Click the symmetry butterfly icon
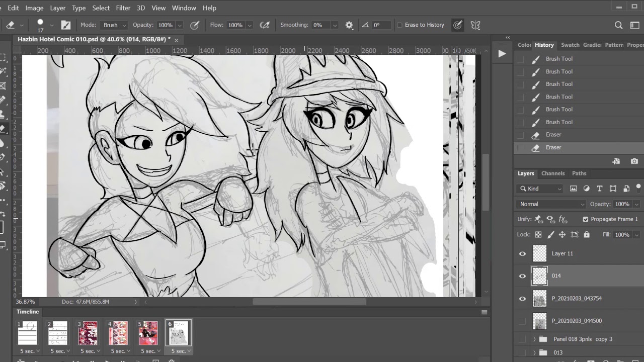The width and height of the screenshot is (644, 362). point(475,25)
